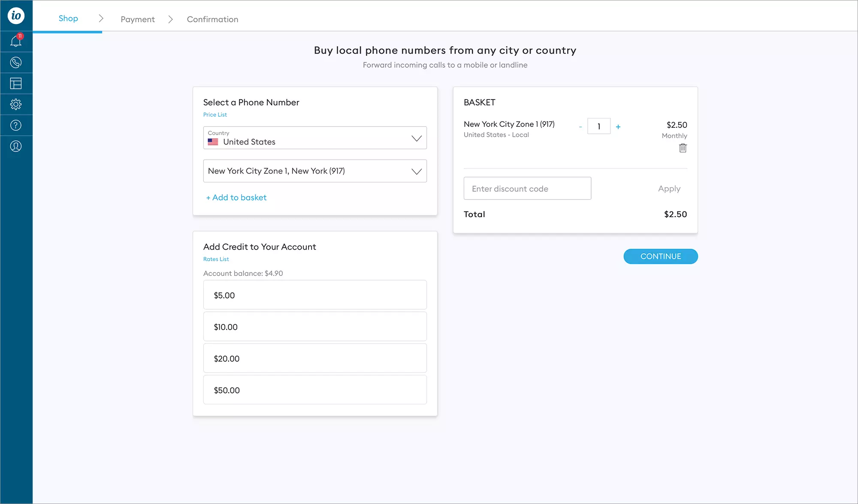Open the table layout sidebar icon
The width and height of the screenshot is (858, 504).
tap(16, 83)
